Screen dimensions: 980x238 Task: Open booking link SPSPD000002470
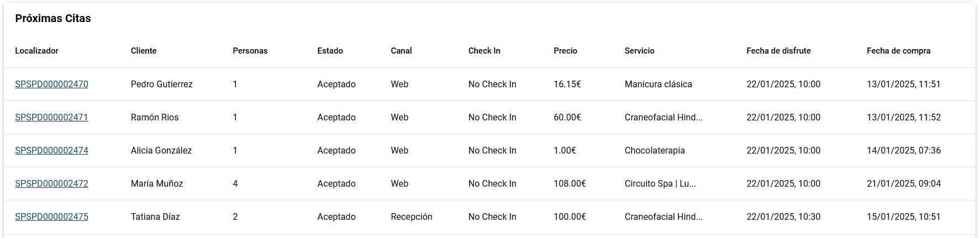[x=51, y=84]
